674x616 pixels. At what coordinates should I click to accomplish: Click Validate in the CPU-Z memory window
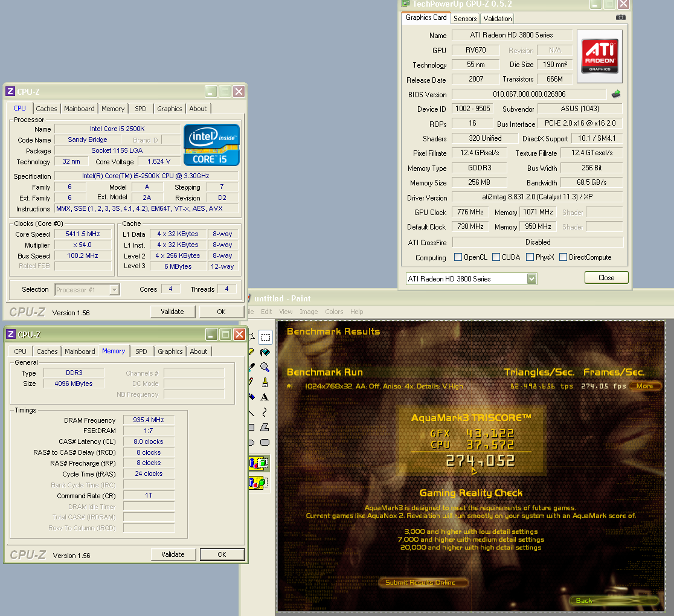[x=173, y=554]
